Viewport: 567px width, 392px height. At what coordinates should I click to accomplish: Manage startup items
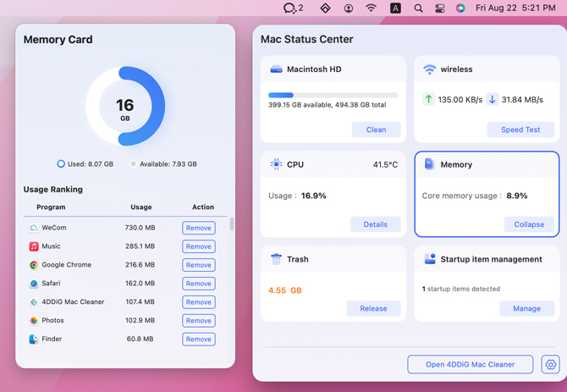[x=527, y=308]
